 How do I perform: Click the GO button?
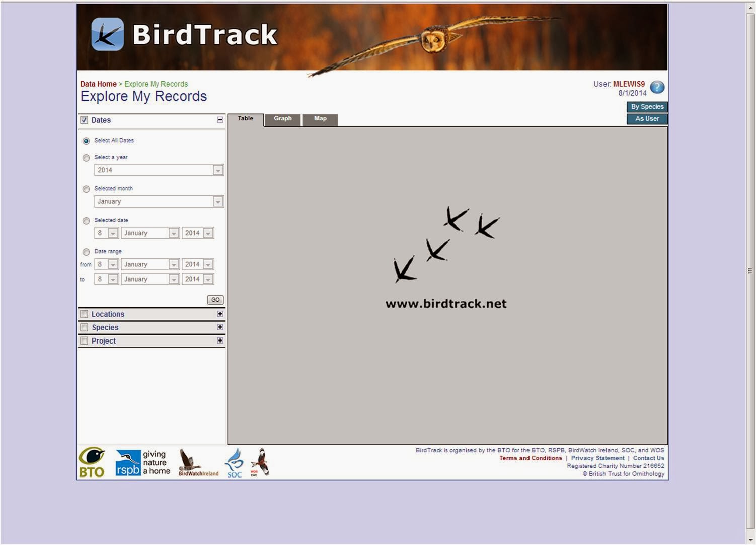tap(215, 300)
